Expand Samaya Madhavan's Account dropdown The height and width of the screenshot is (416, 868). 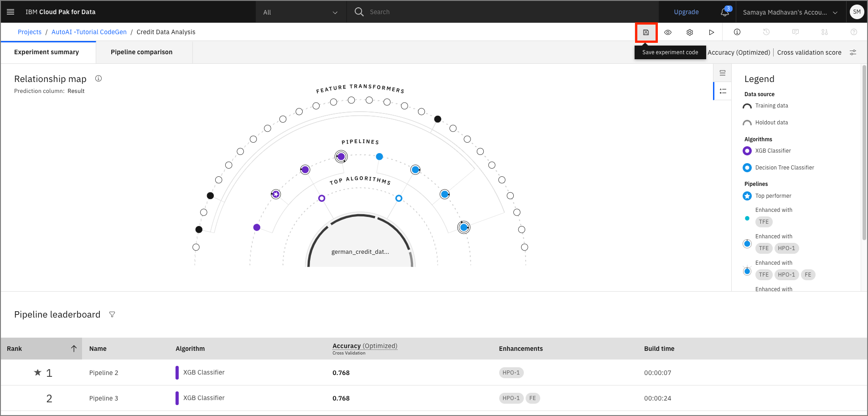tap(790, 12)
